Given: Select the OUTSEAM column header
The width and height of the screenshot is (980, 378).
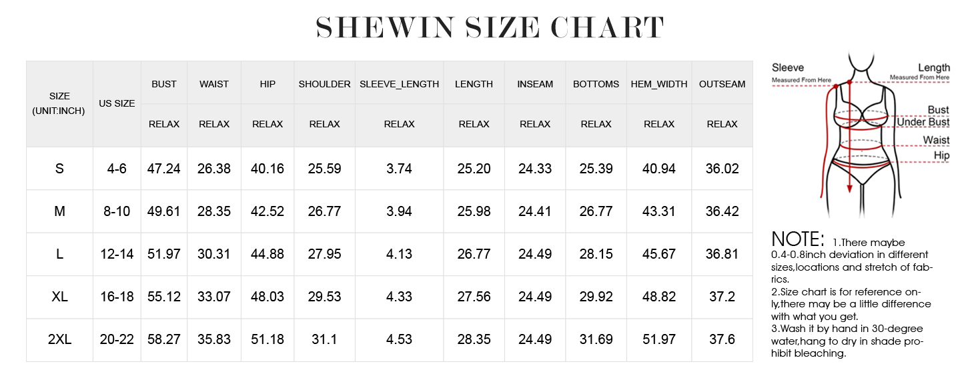Looking at the screenshot, I should [722, 84].
